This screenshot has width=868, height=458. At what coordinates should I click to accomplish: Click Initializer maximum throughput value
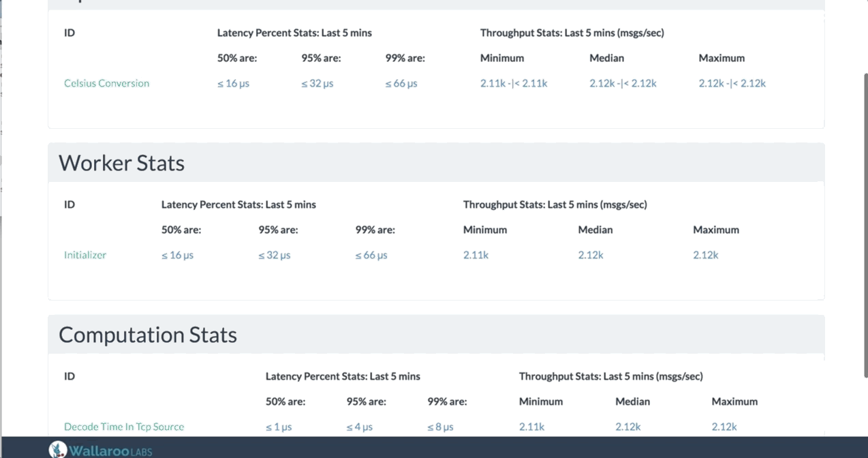click(706, 255)
